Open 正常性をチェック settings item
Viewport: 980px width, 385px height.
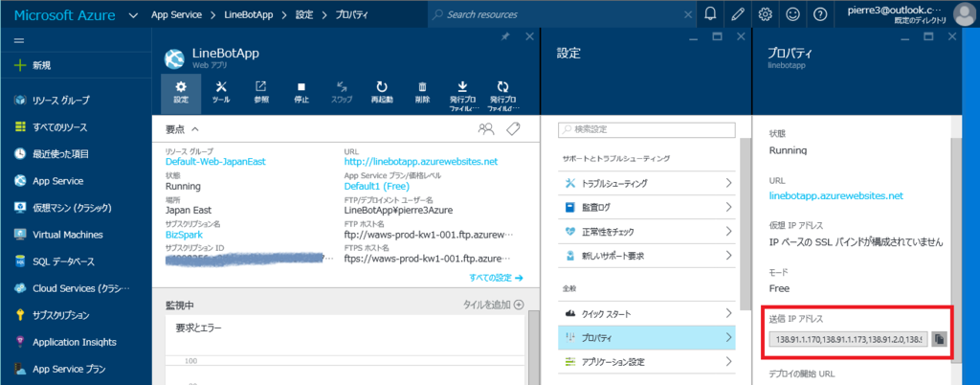(x=648, y=231)
